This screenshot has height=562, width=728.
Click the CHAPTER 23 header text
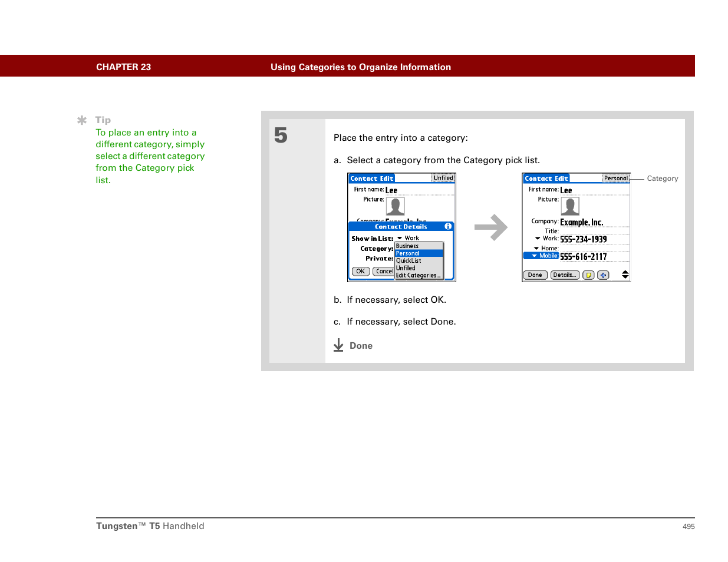124,67
